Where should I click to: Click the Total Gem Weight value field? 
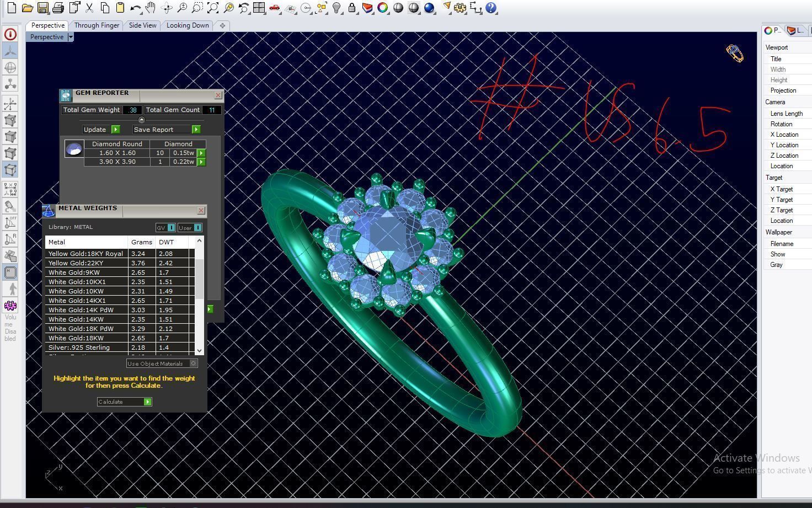click(x=132, y=110)
